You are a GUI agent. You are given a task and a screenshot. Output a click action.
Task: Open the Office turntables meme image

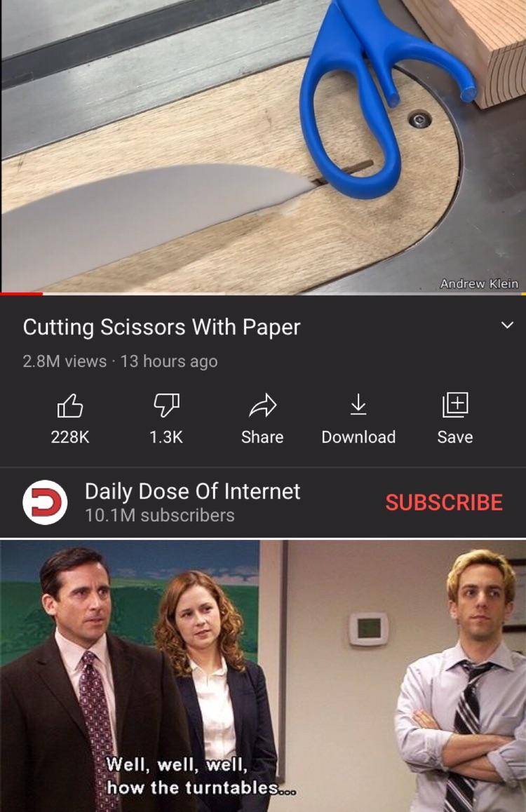[x=263, y=676]
